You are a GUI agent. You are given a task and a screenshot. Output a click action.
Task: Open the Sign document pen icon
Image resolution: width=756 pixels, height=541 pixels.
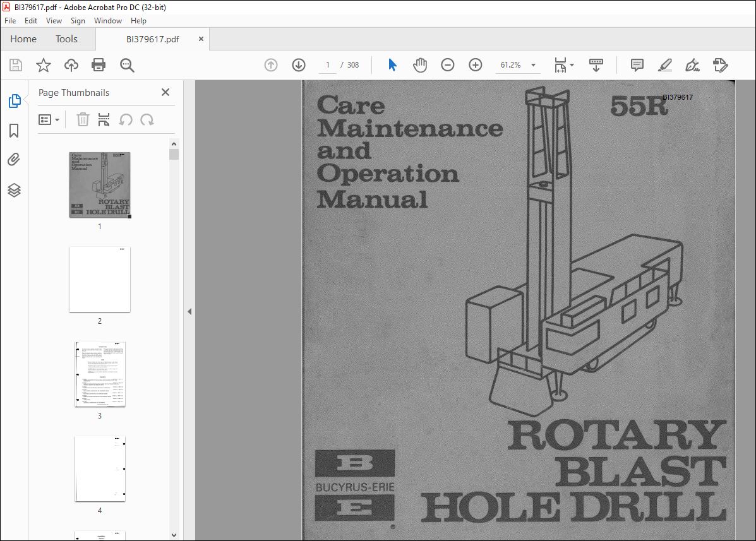pos(692,65)
